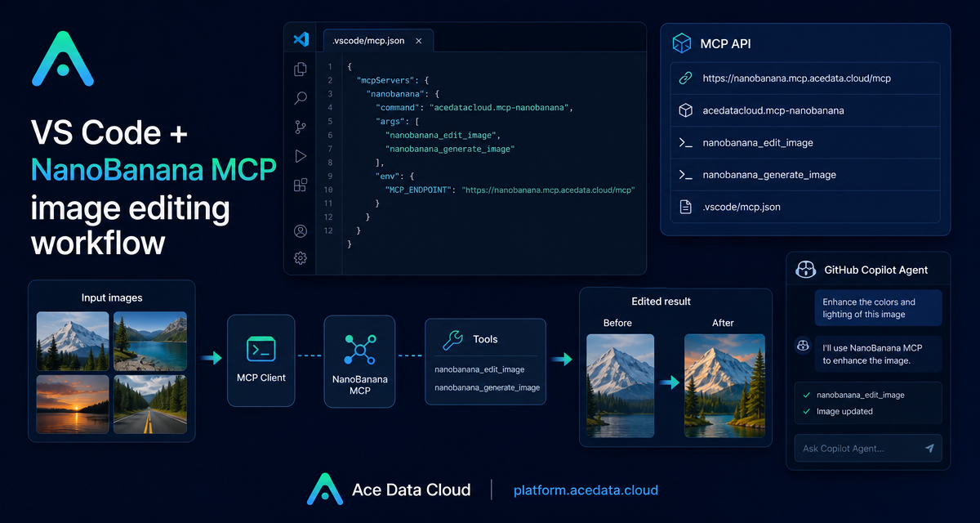Click the checkmark beside nanobanana_edit_image in Copilot
This screenshot has width=980, height=523.
807,395
